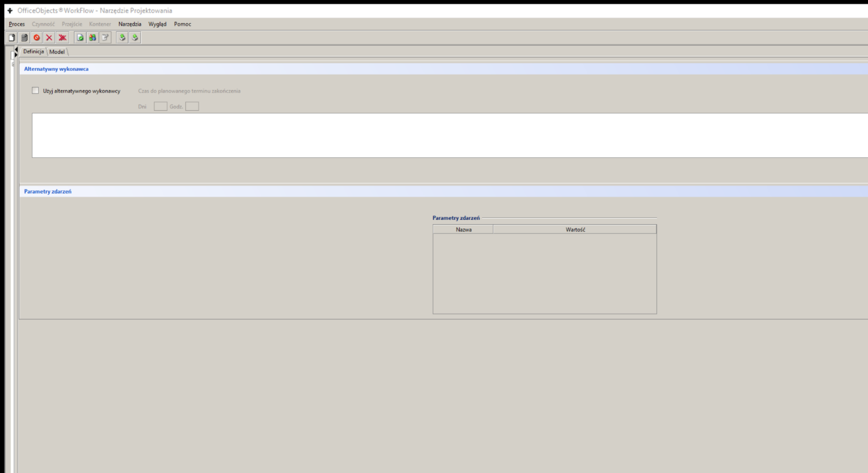Click the double red X delete-all icon
Viewport: 868px width, 473px height.
pos(62,38)
